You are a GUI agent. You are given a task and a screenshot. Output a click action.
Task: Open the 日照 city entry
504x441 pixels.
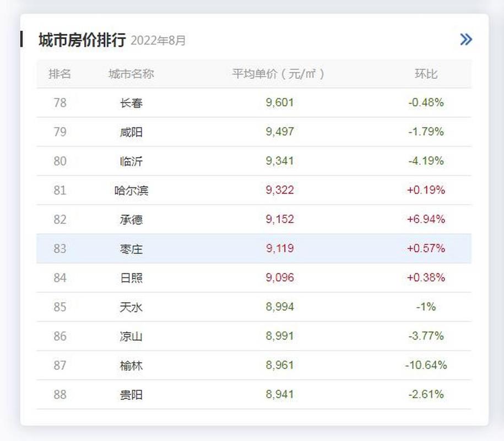[x=132, y=278]
